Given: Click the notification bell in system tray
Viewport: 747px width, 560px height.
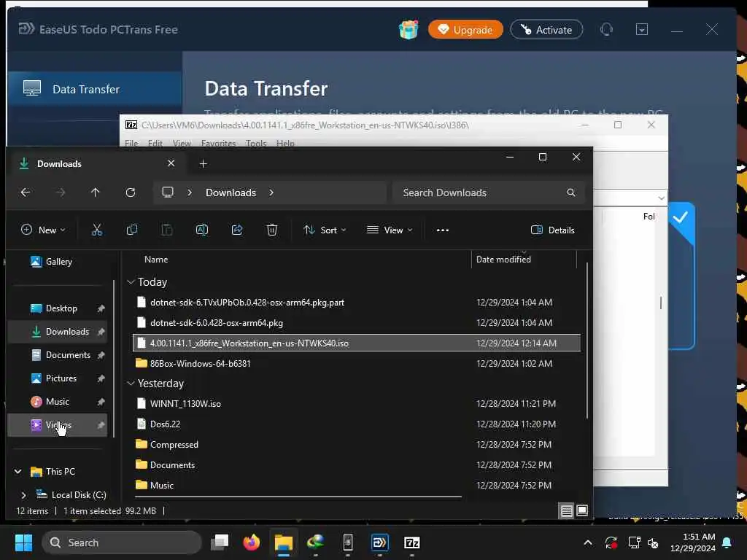Looking at the screenshot, I should (x=727, y=542).
